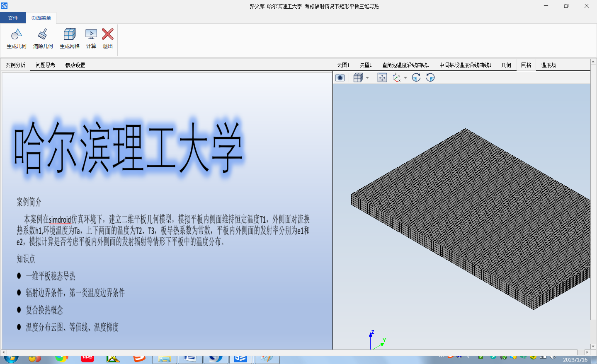
Task: Click the 哈尔滨理工大学 title text
Action: pyautogui.click(x=128, y=148)
